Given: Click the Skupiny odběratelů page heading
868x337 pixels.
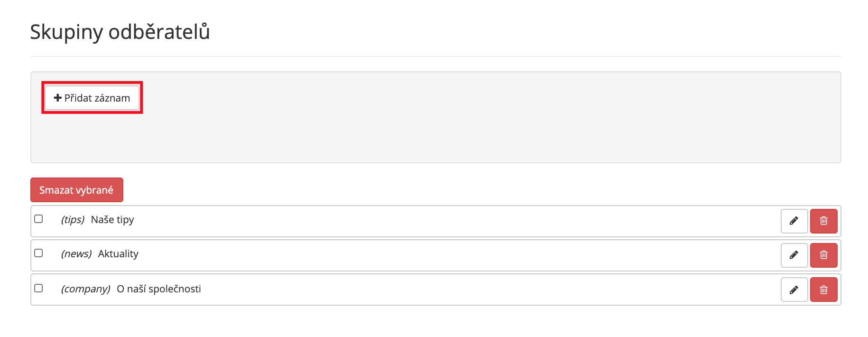Looking at the screenshot, I should [120, 32].
